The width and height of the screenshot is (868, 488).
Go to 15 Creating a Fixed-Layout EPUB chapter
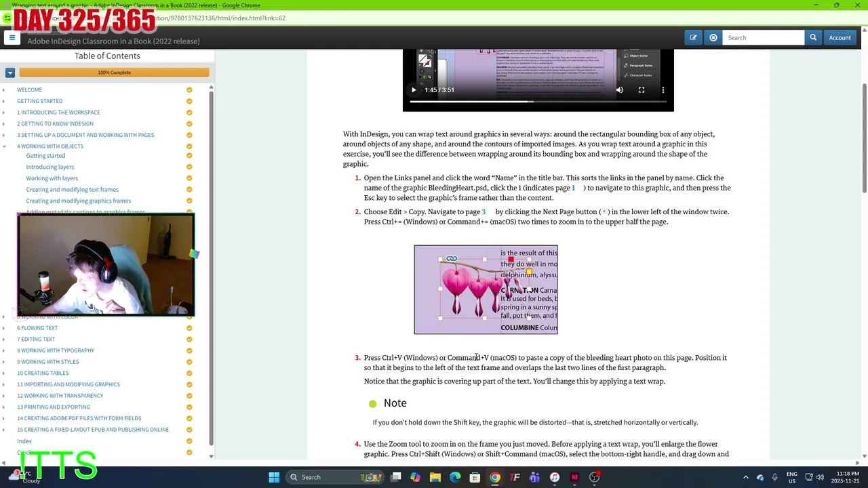pyautogui.click(x=93, y=430)
